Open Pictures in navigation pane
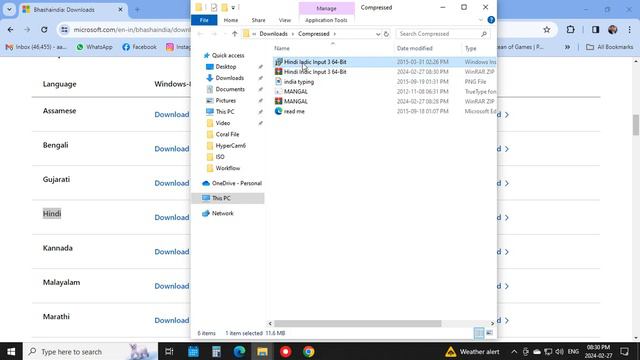Viewport: 640px width, 360px height. point(225,100)
